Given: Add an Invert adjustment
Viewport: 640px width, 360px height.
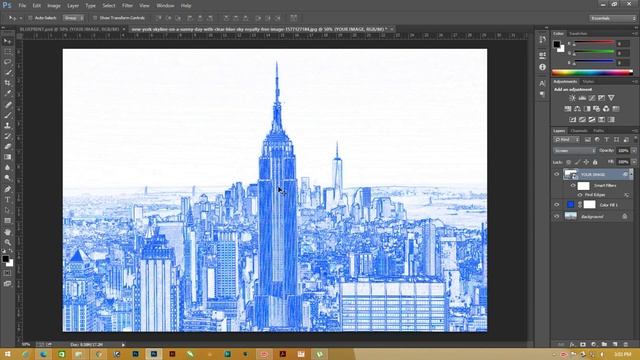Looking at the screenshot, I should pos(573,120).
